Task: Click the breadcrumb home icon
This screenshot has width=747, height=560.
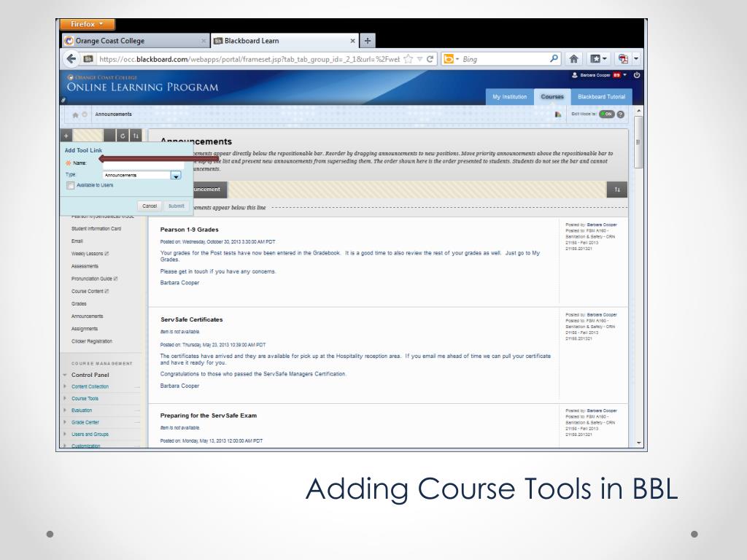Action: tap(75, 114)
